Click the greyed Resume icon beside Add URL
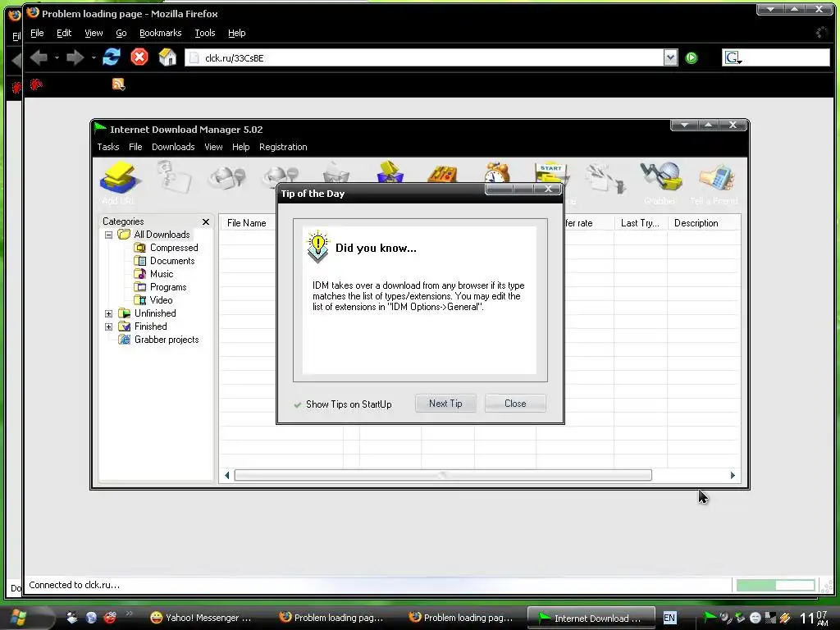The image size is (840, 630). point(175,177)
